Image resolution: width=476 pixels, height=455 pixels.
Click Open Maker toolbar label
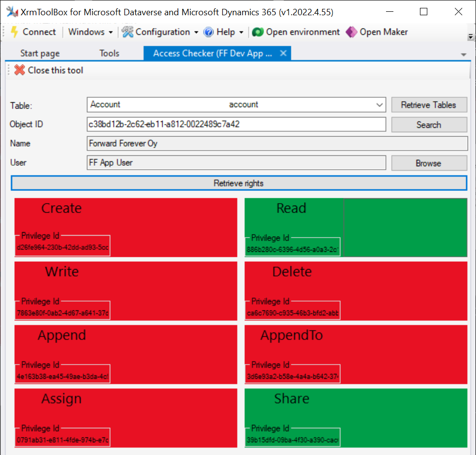[384, 32]
